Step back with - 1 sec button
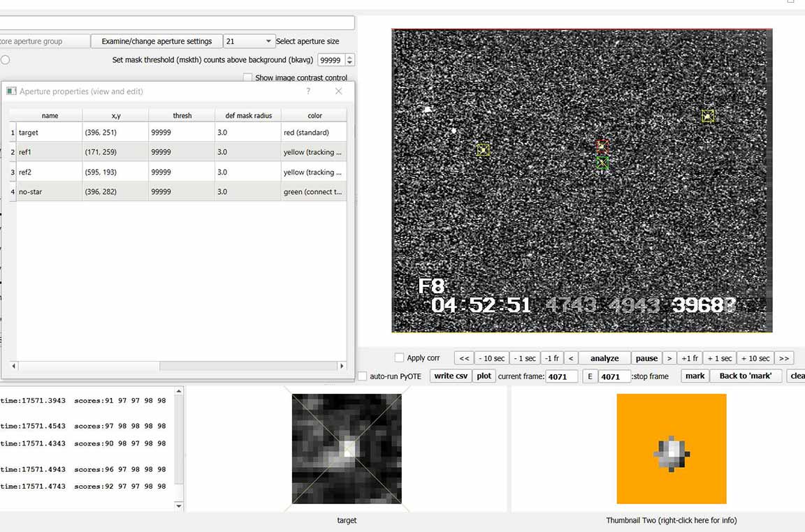 (x=525, y=358)
